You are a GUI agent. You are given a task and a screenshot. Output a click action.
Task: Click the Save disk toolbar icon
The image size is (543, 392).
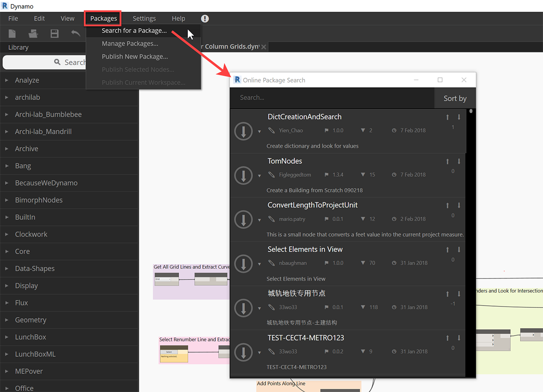54,33
